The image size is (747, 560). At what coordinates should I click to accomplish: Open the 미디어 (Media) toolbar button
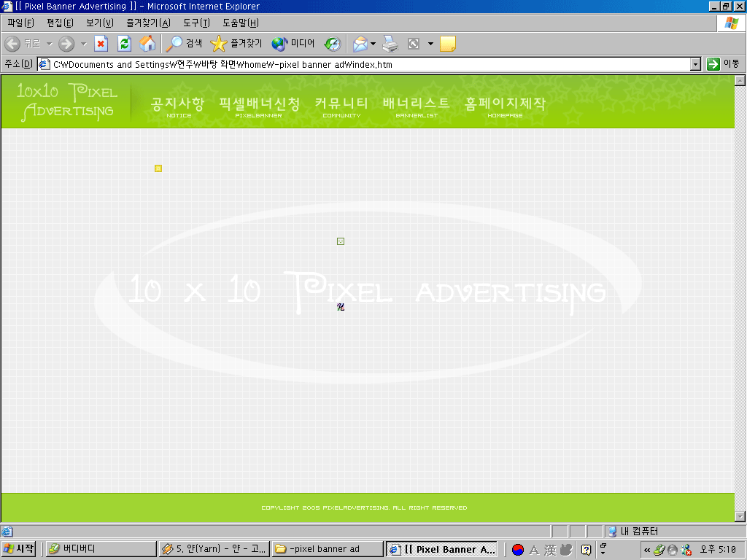point(293,44)
